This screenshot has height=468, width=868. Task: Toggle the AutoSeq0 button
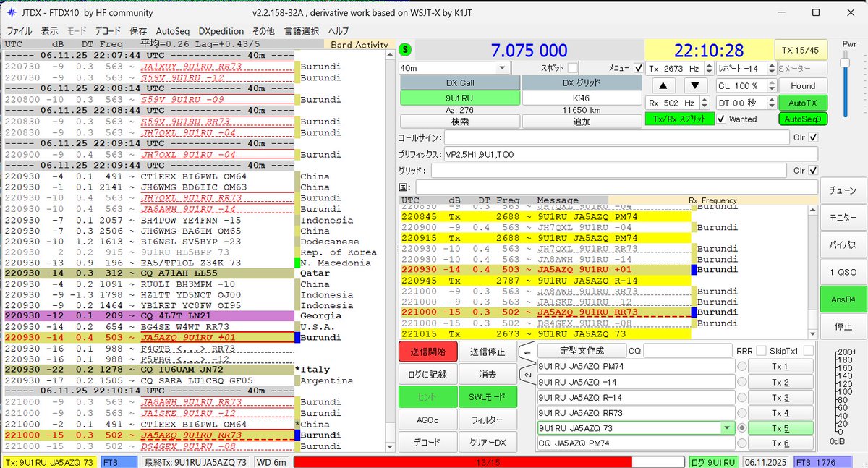point(803,119)
